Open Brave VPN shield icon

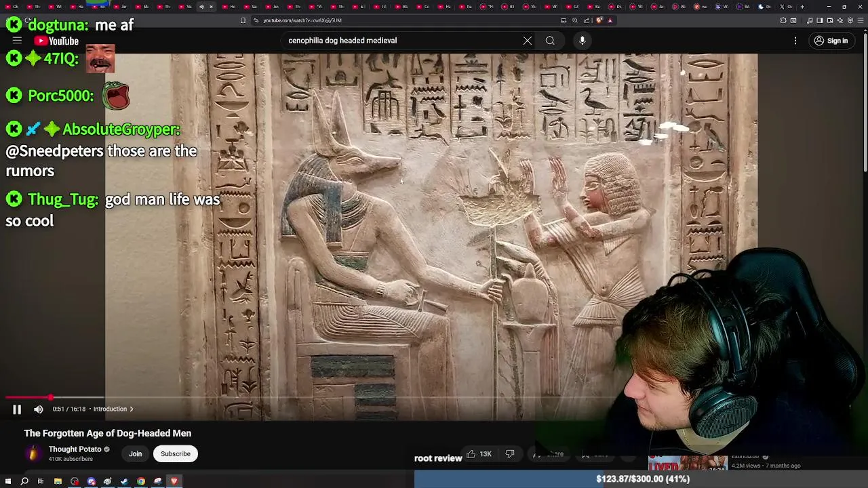pos(850,20)
